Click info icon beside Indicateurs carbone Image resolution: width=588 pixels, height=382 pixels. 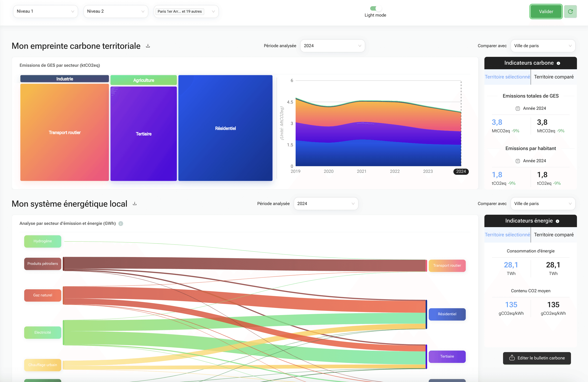point(558,63)
